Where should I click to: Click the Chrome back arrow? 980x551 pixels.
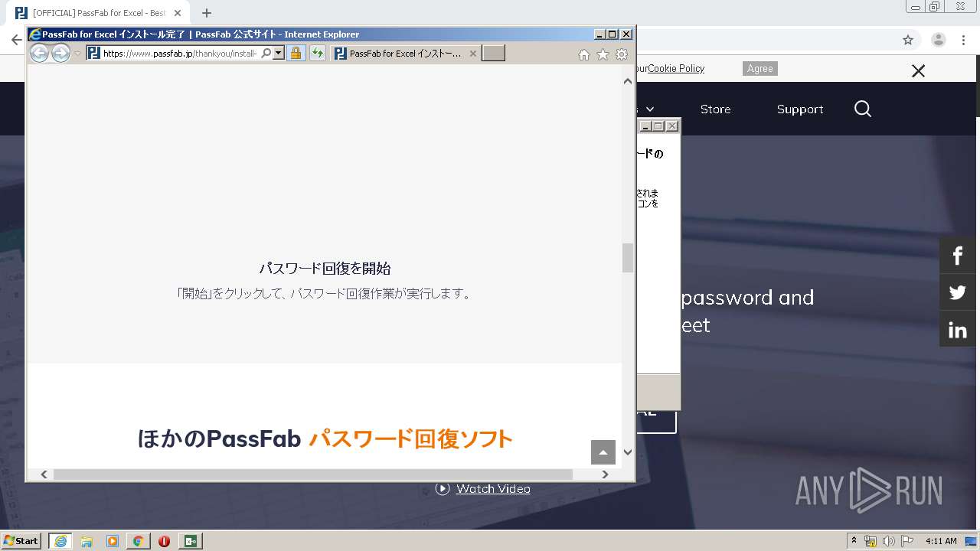click(16, 40)
